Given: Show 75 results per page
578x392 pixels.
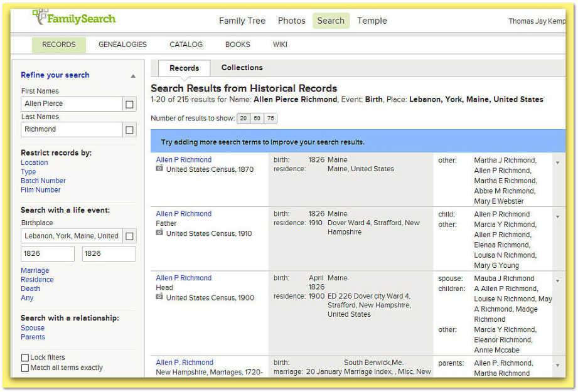Looking at the screenshot, I should tap(270, 119).
